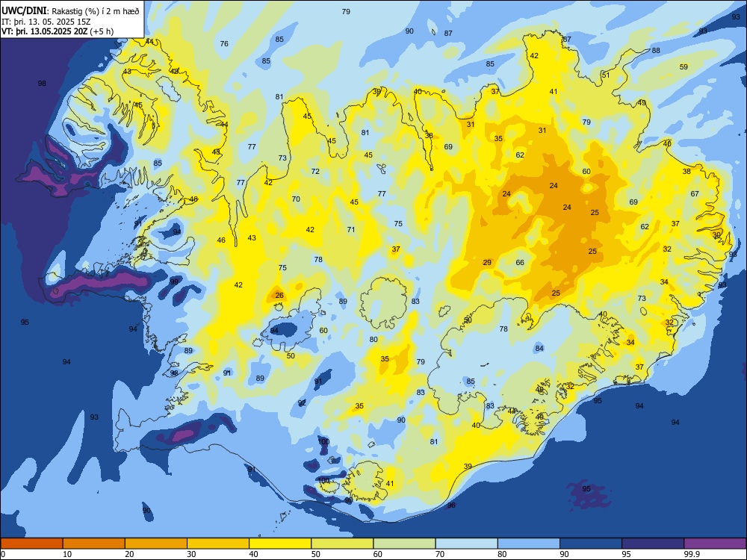Select the 90–95 blue legend swatch
747x560 pixels.
(591, 544)
